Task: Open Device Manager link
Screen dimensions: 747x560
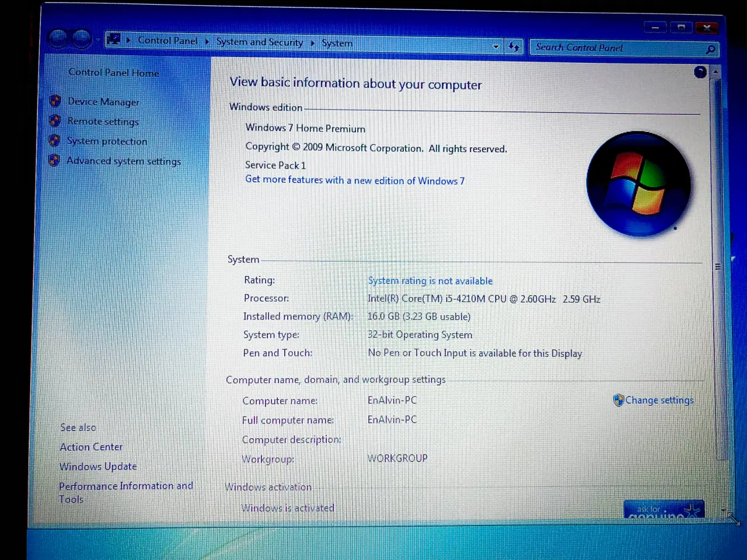Action: (x=103, y=101)
